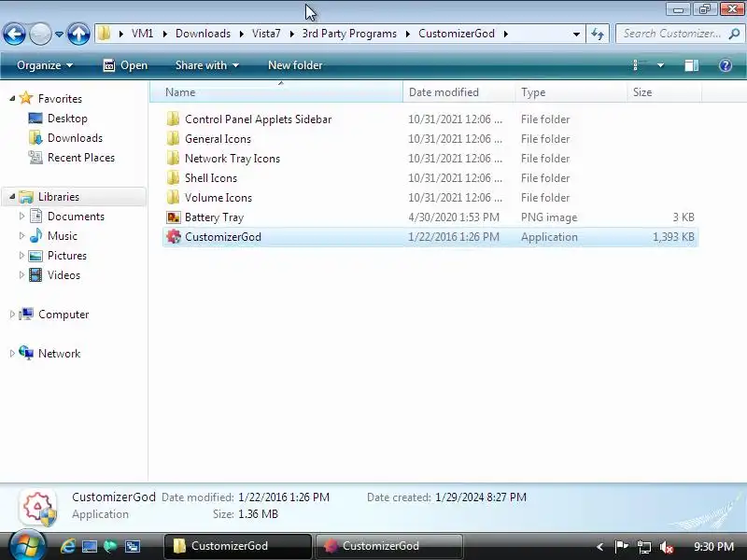Expand the Documents library
Image resolution: width=747 pixels, height=560 pixels.
(21, 217)
